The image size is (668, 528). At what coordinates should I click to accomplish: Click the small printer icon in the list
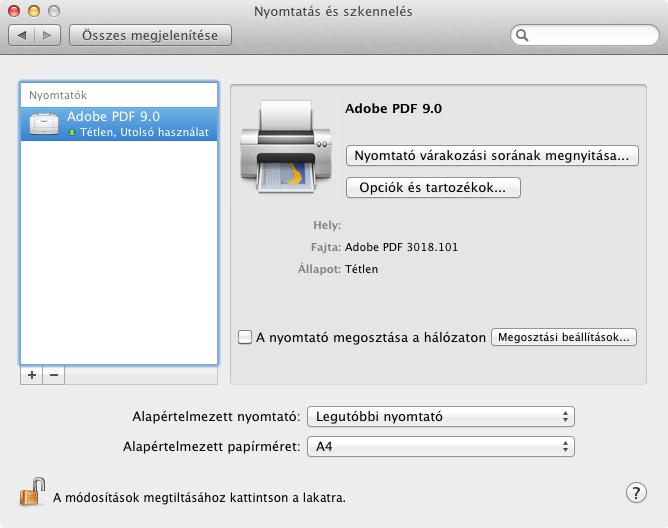tap(44, 124)
